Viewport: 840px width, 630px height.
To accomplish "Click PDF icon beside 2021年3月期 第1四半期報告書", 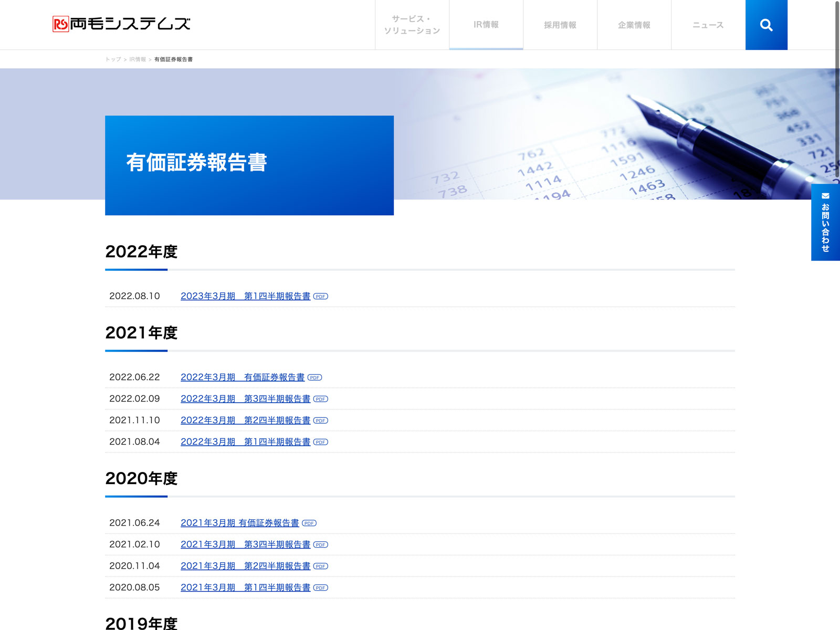I will pos(320,588).
